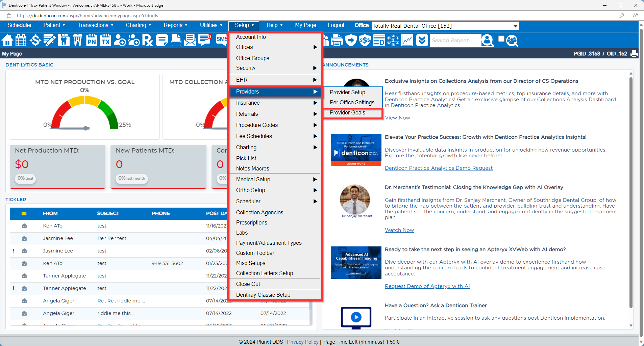Click the add new patient icon
The image size is (644, 346).
pyautogui.click(x=120, y=41)
